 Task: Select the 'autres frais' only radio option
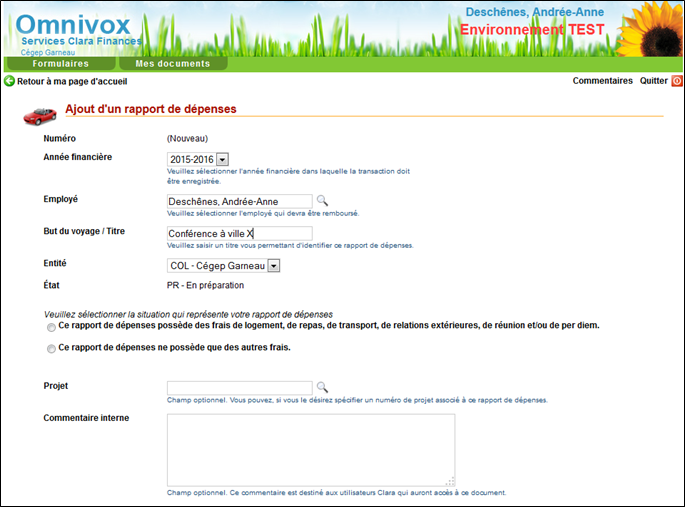[51, 349]
